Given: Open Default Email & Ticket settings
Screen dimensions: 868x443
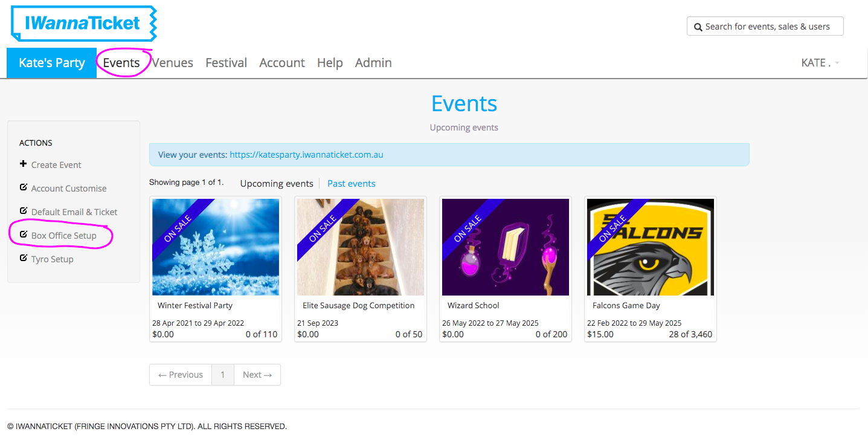Looking at the screenshot, I should (74, 212).
